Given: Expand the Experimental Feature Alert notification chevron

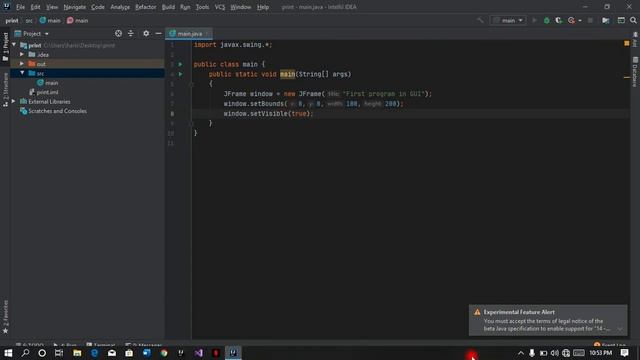Looking at the screenshot, I should point(620,329).
